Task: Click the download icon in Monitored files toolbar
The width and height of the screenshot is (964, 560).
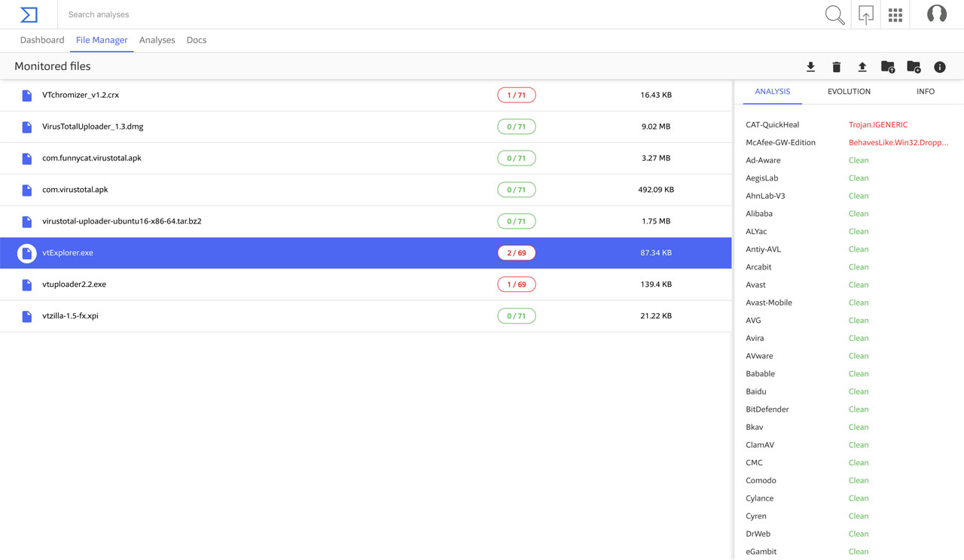Action: pos(810,67)
